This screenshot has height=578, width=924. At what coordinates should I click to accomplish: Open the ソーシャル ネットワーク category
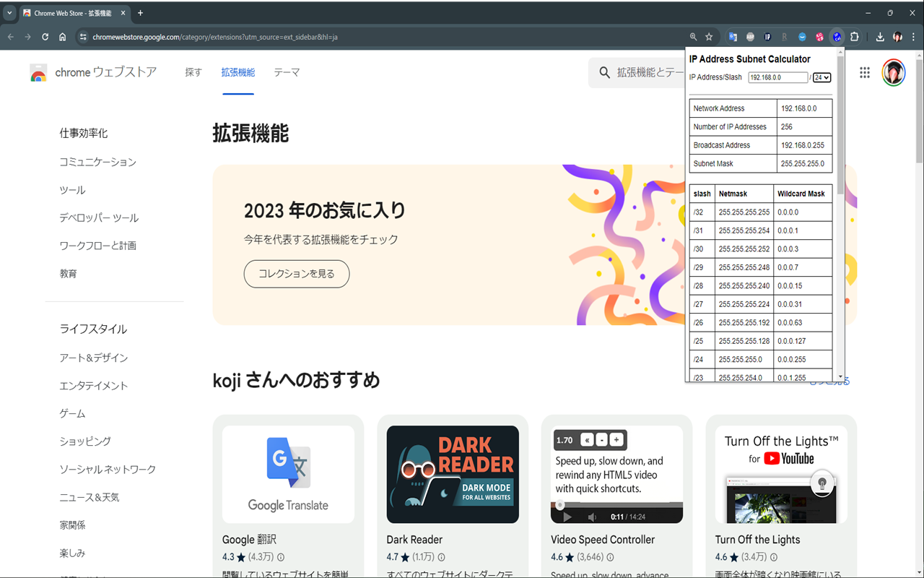click(108, 470)
